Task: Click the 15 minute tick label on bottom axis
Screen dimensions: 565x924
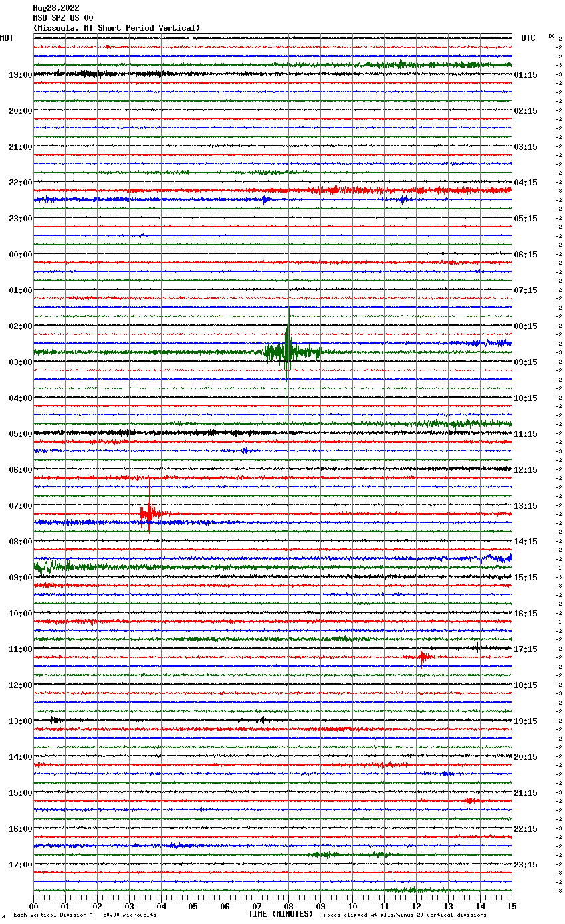Action: (x=511, y=906)
